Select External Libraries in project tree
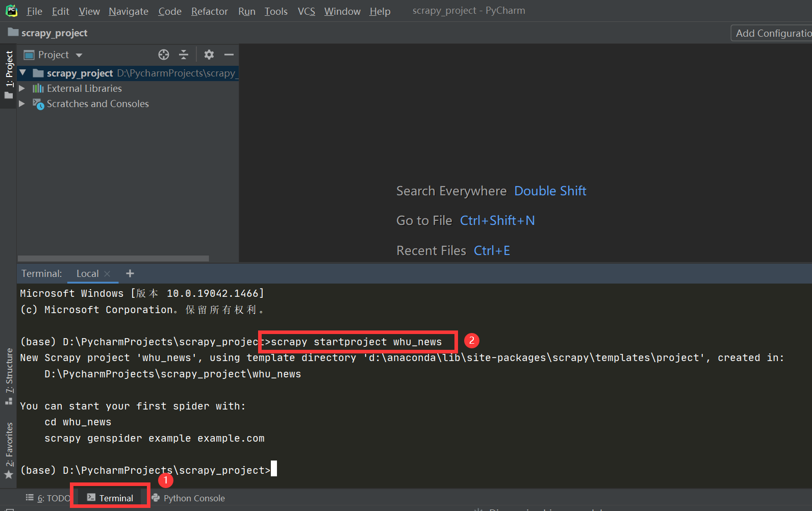 [x=84, y=88]
